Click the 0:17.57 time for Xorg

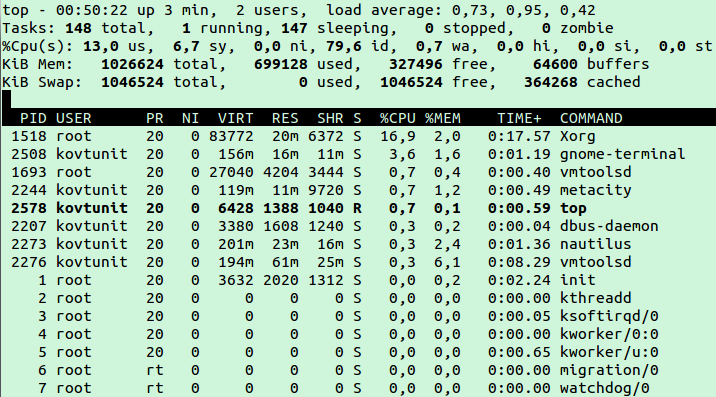(519, 136)
